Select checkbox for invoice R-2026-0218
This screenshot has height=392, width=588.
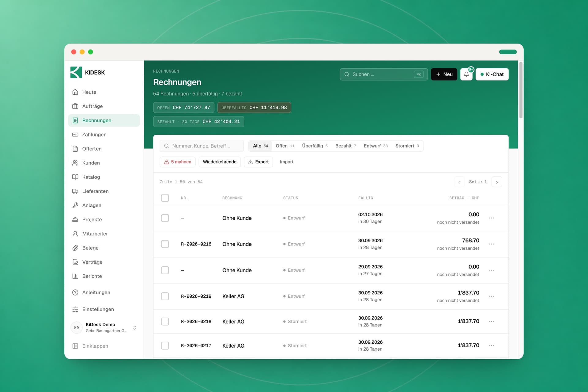click(x=165, y=321)
